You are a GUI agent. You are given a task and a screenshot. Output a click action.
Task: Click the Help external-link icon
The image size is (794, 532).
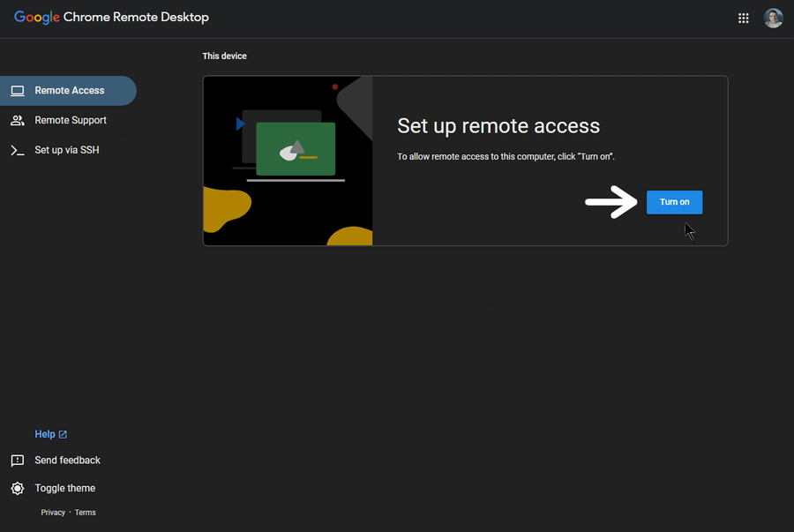[x=63, y=434]
